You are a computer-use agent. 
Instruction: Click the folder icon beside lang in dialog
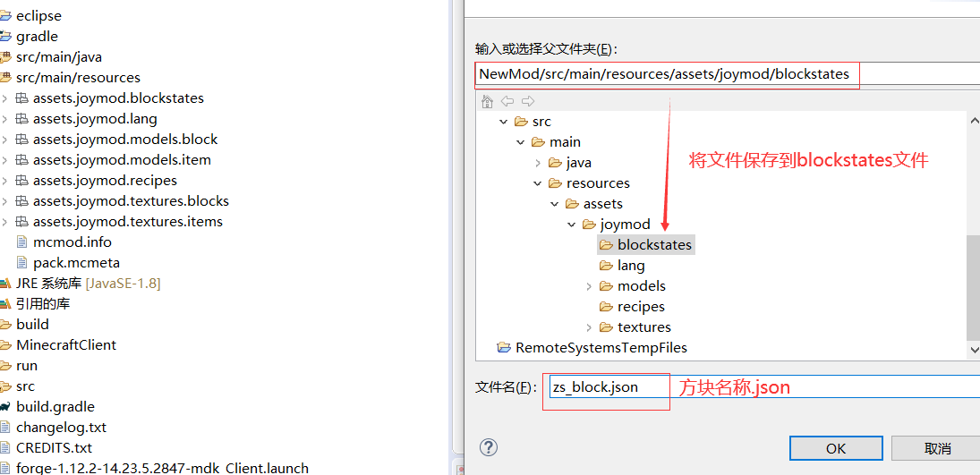(x=606, y=266)
